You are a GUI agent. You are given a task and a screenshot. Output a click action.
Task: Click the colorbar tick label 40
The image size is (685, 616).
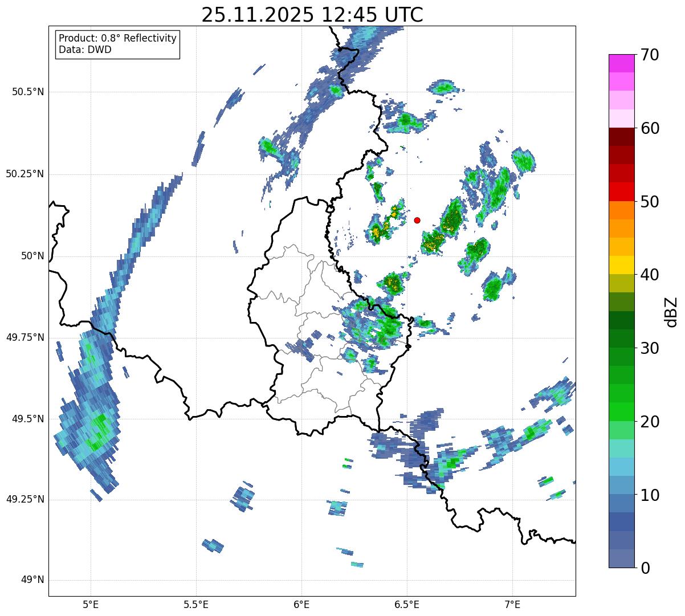coord(650,275)
